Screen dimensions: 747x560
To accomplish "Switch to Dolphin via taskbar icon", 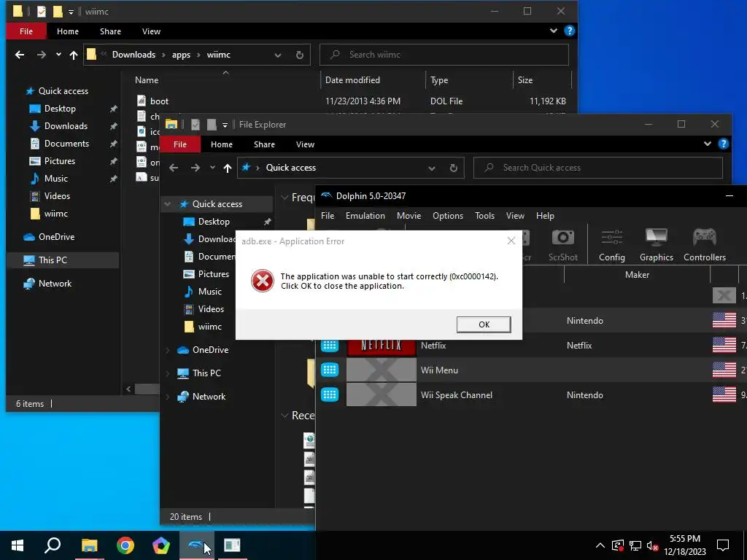I will (196, 545).
